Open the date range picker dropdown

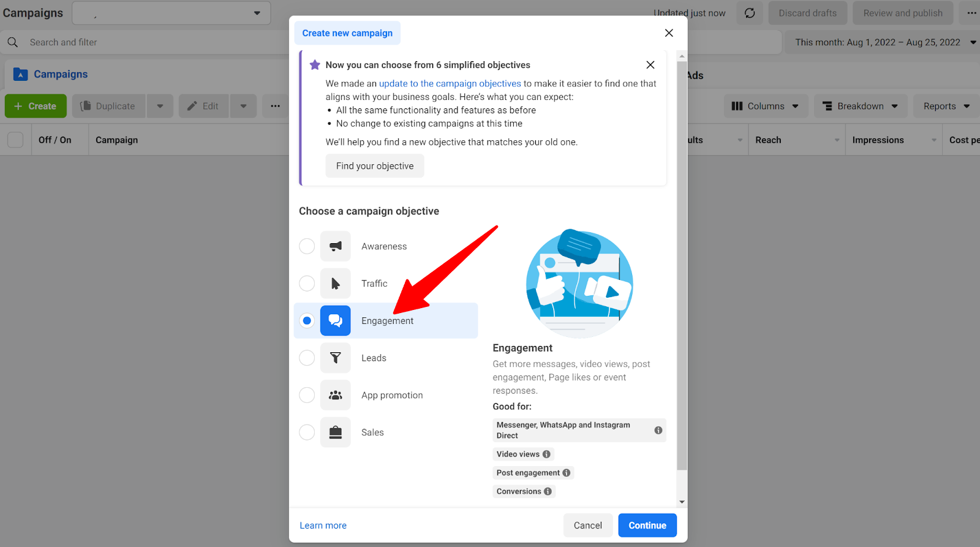(x=883, y=42)
